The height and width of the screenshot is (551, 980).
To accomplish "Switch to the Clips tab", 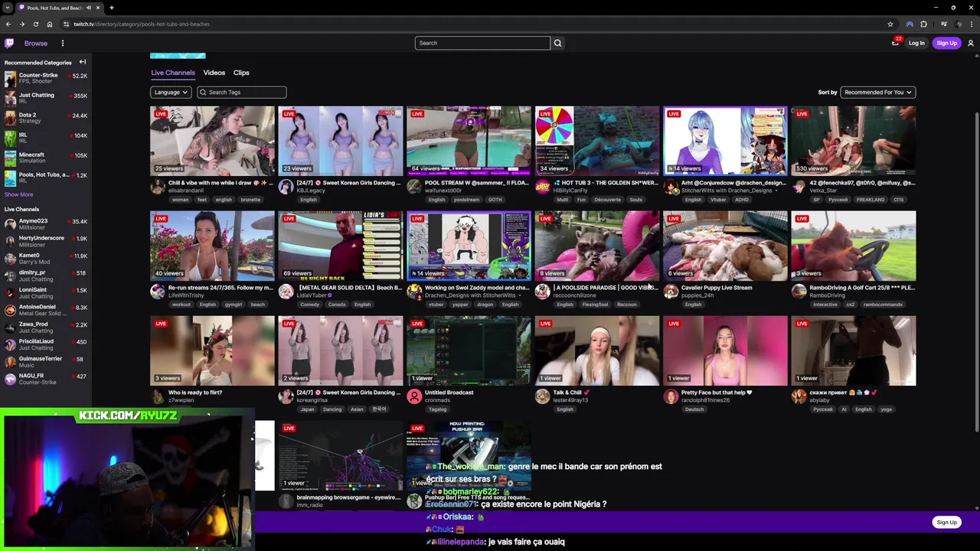I will pyautogui.click(x=241, y=73).
